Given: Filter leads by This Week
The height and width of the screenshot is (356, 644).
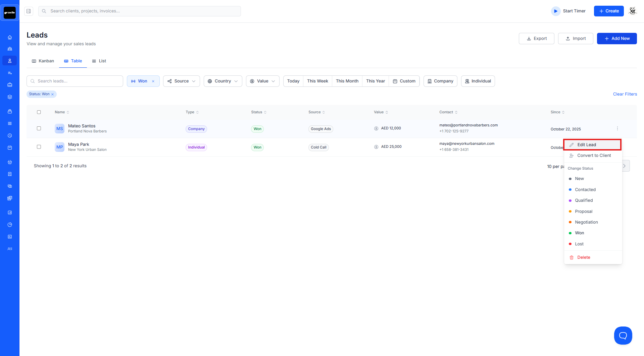Looking at the screenshot, I should coord(317,81).
